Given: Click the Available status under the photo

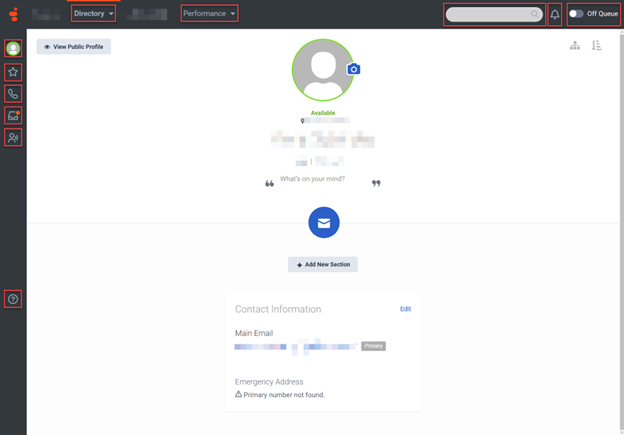Looking at the screenshot, I should click(x=323, y=113).
